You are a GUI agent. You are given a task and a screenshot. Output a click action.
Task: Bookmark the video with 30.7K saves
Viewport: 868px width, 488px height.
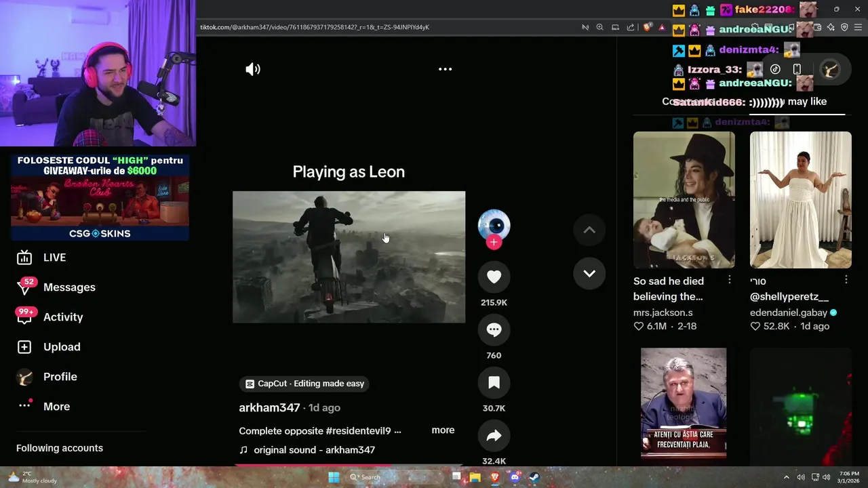click(x=494, y=382)
